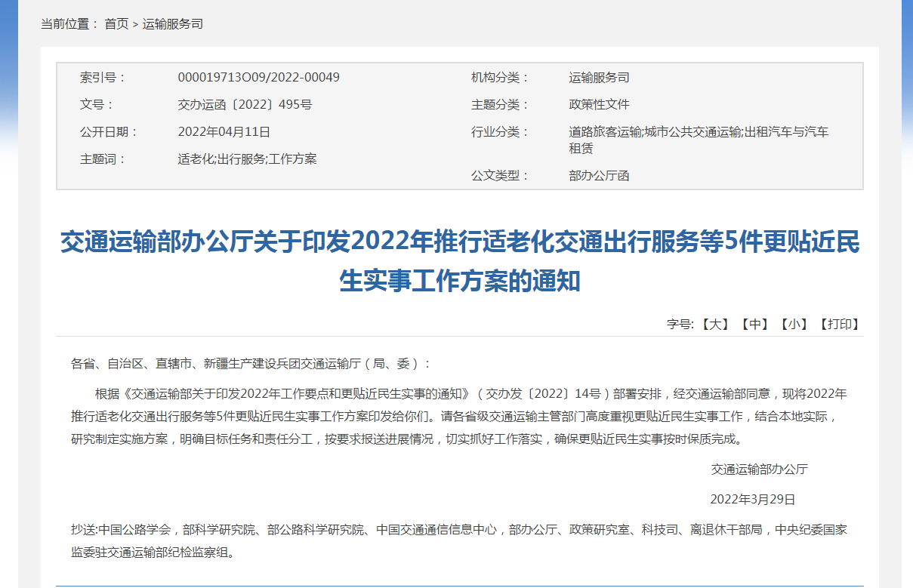Click the 抄送 recipient list paragraph
This screenshot has height=588, width=913.
[459, 540]
